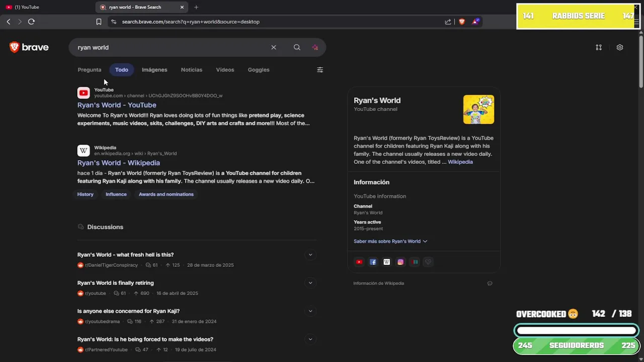This screenshot has width=644, height=362.
Task: Open Instagram profile icon in infobox
Action: click(x=400, y=262)
